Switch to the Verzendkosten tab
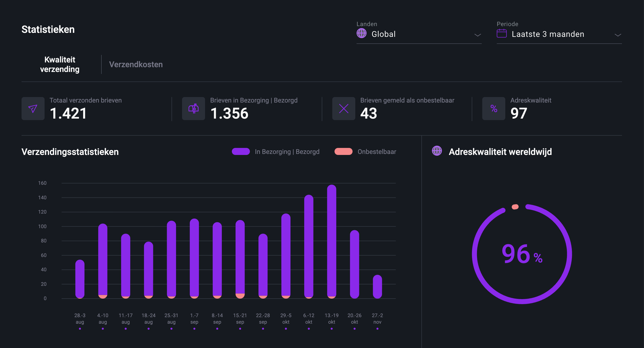644x348 pixels. pyautogui.click(x=136, y=64)
